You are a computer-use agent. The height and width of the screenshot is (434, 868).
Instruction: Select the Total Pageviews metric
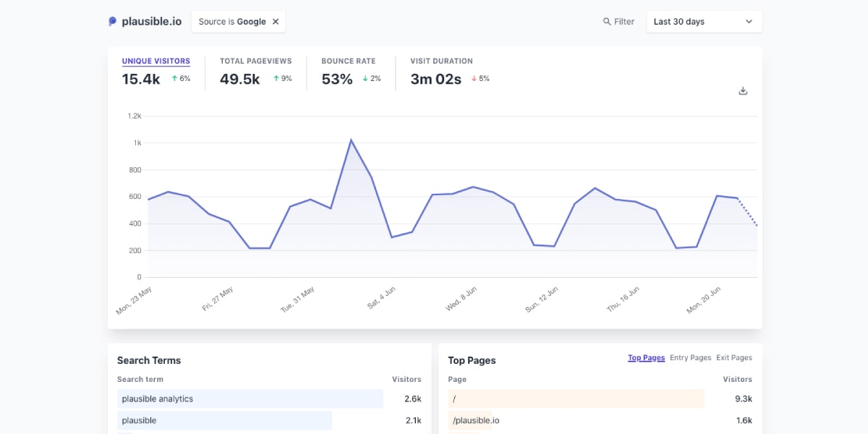[255, 61]
